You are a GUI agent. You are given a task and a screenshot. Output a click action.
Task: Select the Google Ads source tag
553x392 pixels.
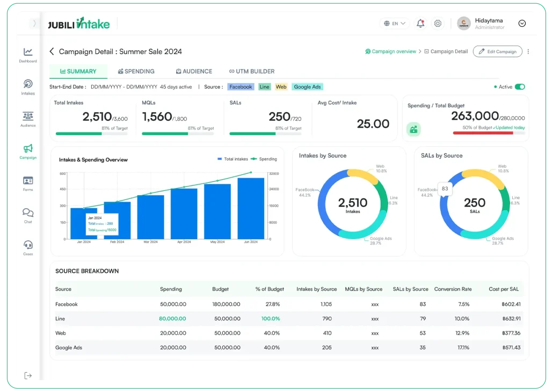(x=307, y=87)
